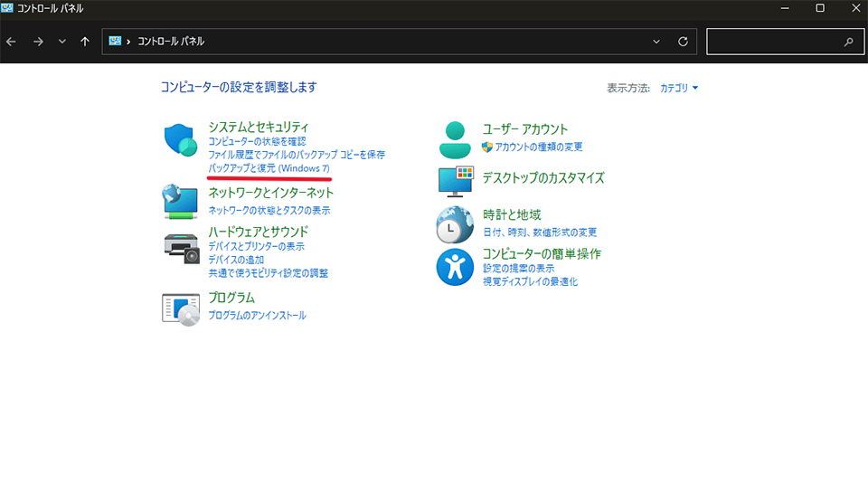Open デバイスとプリンターの表示 link
The image size is (868, 484).
(256, 246)
